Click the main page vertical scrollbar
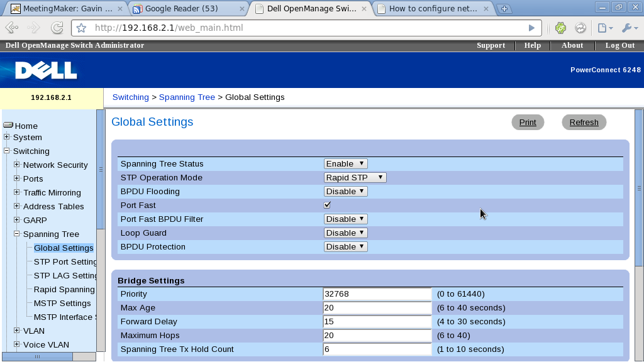The width and height of the screenshot is (644, 362). tap(639, 188)
